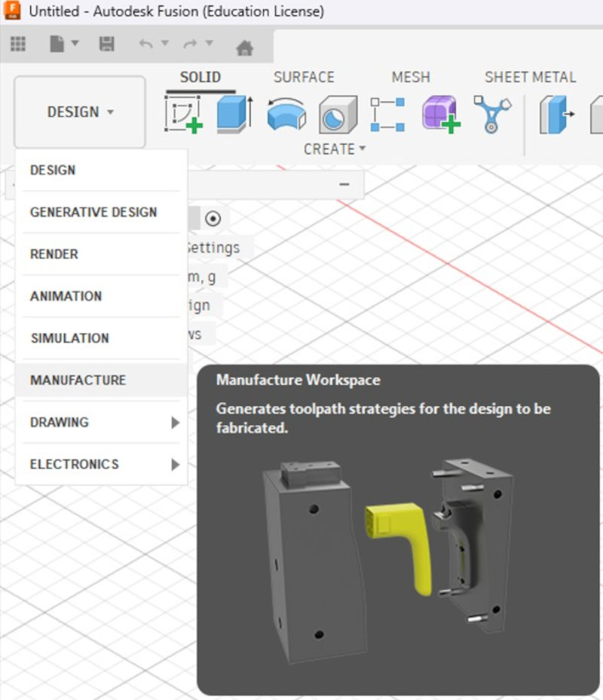Open the ELECTRONICS submenu entry
This screenshot has width=603, height=700.
(102, 464)
